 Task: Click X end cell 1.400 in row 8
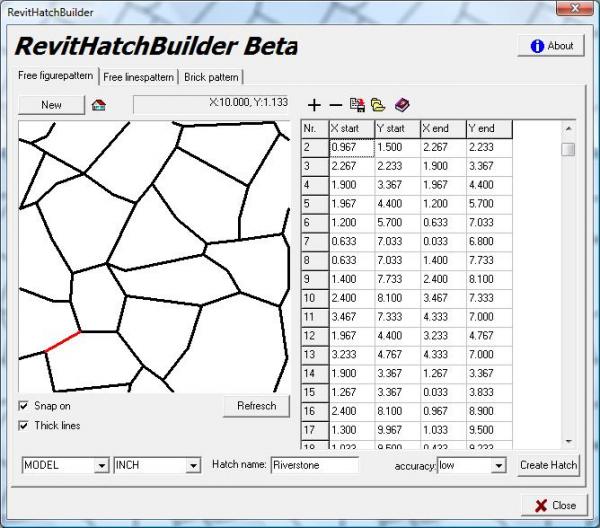(443, 261)
